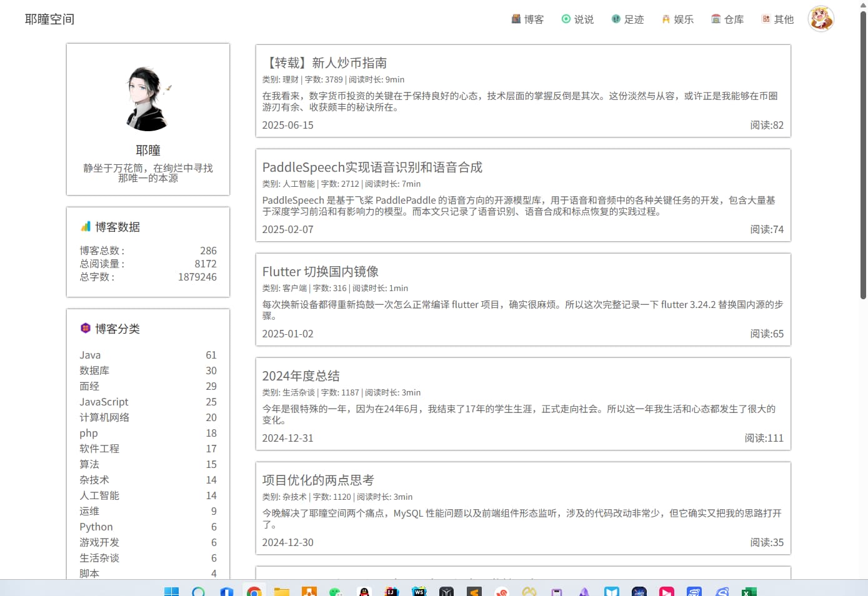Select the Java category in the blog categories list
The height and width of the screenshot is (596, 868).
pos(90,355)
